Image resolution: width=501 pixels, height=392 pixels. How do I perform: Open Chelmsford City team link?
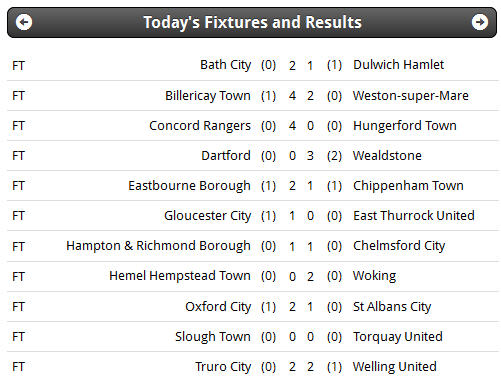point(399,246)
